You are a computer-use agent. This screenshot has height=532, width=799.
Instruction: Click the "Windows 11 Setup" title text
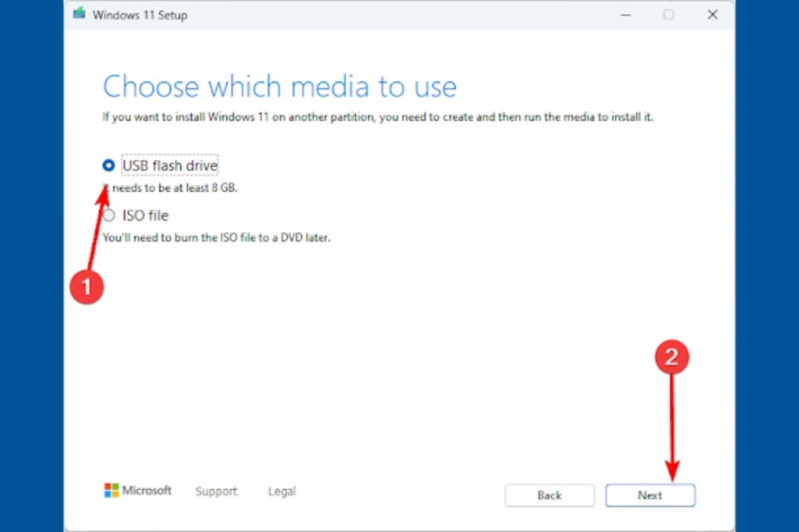(x=140, y=15)
